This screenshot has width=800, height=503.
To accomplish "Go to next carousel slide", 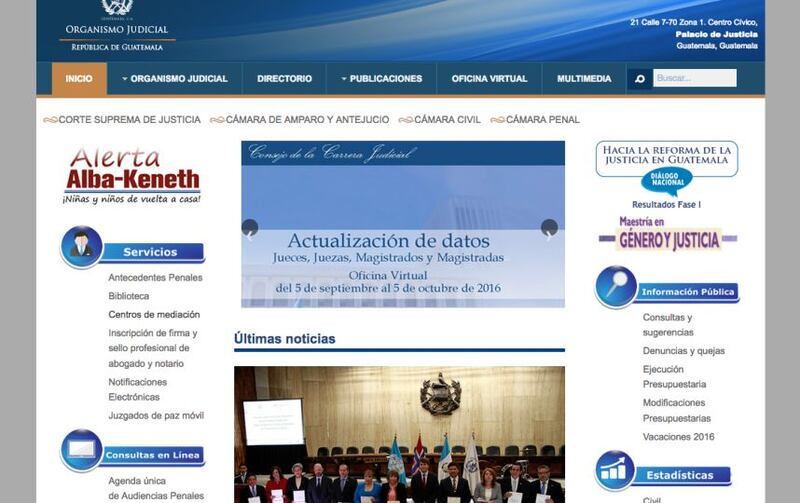I will [x=549, y=229].
